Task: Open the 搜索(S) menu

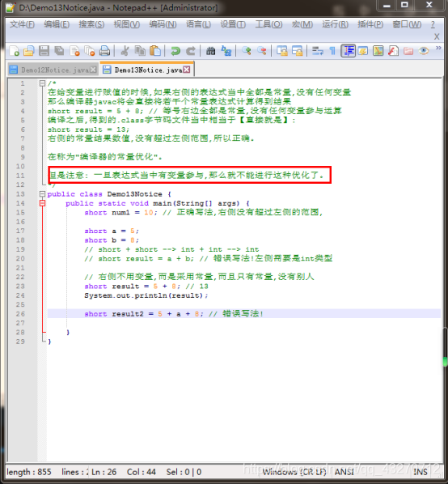Action: tap(91, 24)
